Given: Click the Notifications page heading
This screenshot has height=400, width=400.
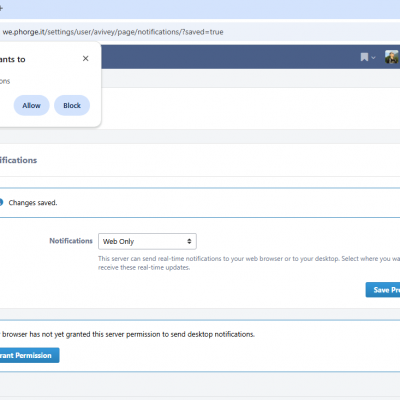Looking at the screenshot, I should 18,160.
